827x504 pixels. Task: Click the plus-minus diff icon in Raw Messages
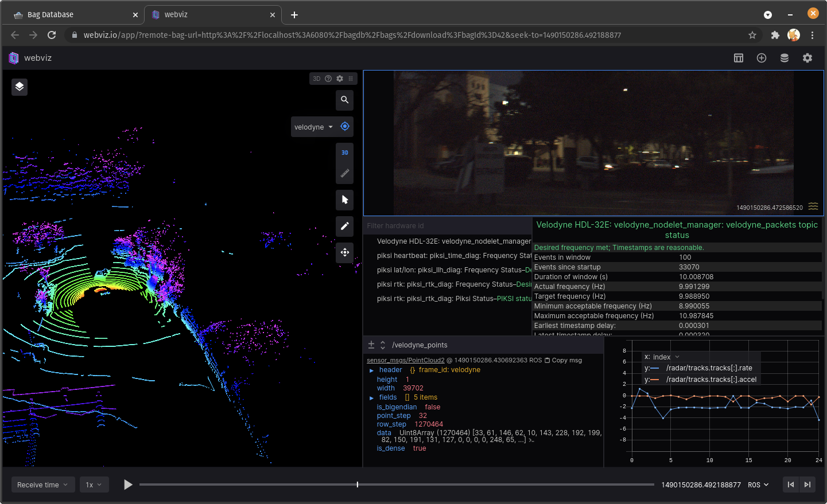pyautogui.click(x=371, y=345)
